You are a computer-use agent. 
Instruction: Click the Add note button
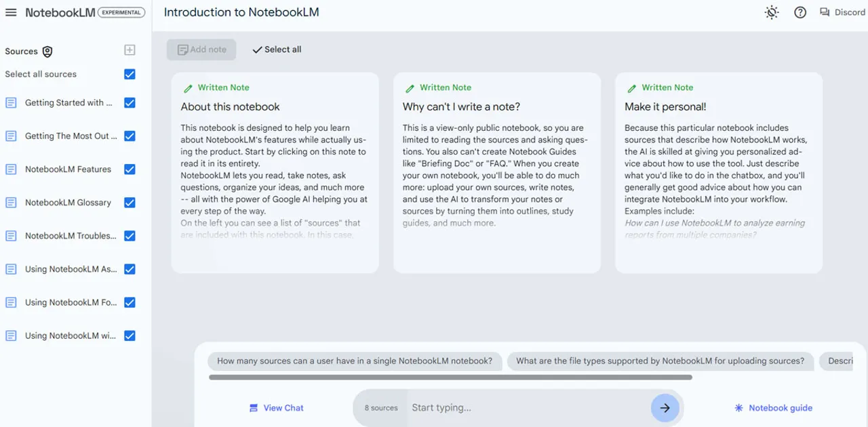click(x=201, y=49)
